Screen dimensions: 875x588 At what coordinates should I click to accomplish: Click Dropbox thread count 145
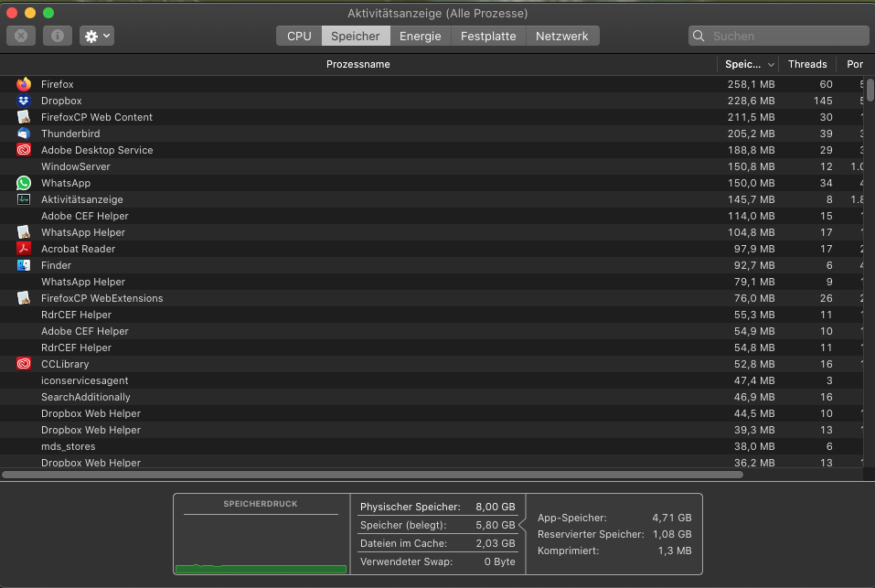coord(823,101)
